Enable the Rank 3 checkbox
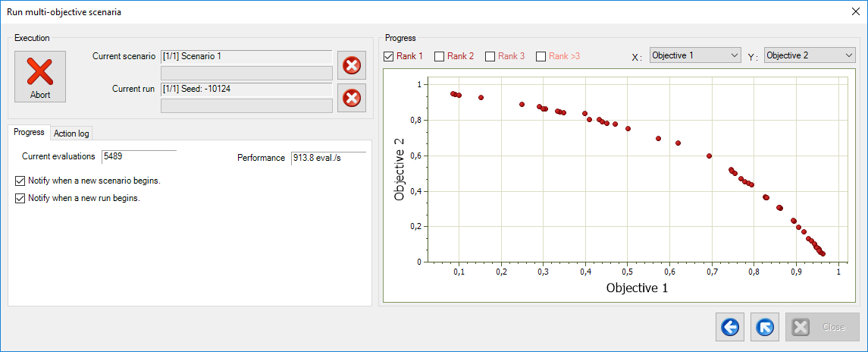The width and height of the screenshot is (868, 352). pyautogui.click(x=490, y=56)
